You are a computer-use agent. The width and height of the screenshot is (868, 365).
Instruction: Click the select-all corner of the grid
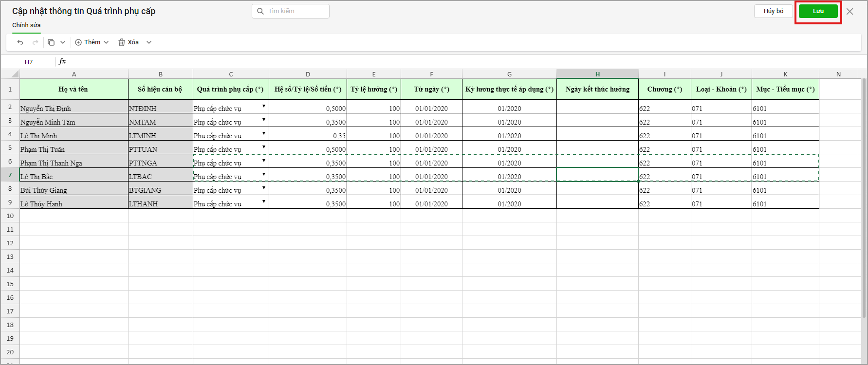click(10, 74)
